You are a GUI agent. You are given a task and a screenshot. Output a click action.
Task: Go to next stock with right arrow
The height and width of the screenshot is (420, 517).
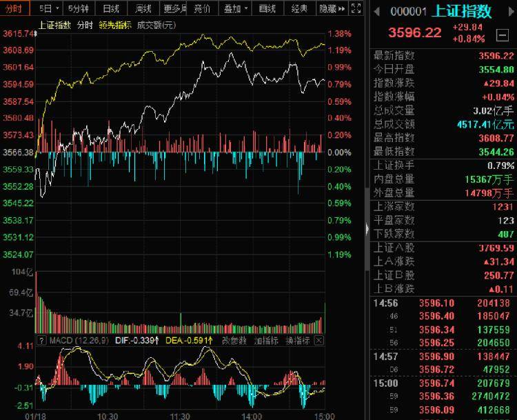(511, 12)
